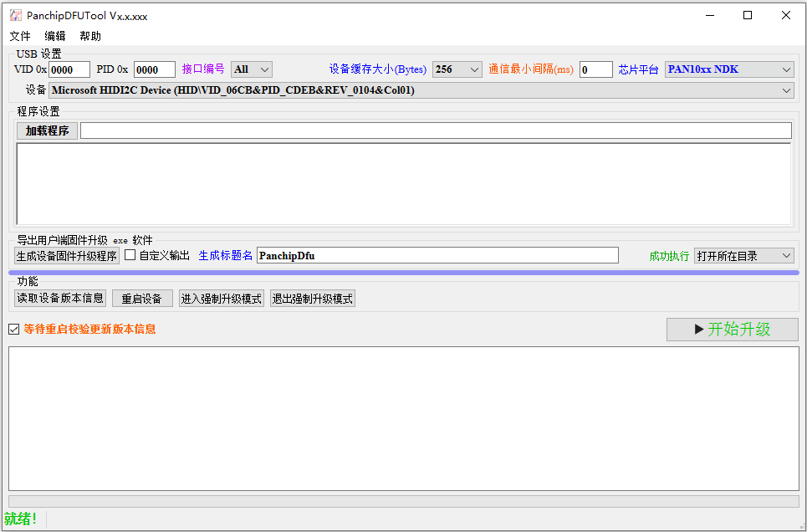Viewport: 807px width, 532px height.
Task: Click the 生成设备固件升级程序 button
Action: (67, 256)
